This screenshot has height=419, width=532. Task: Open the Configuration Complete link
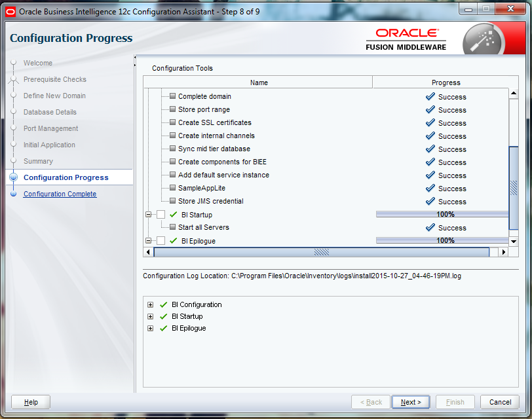click(60, 194)
